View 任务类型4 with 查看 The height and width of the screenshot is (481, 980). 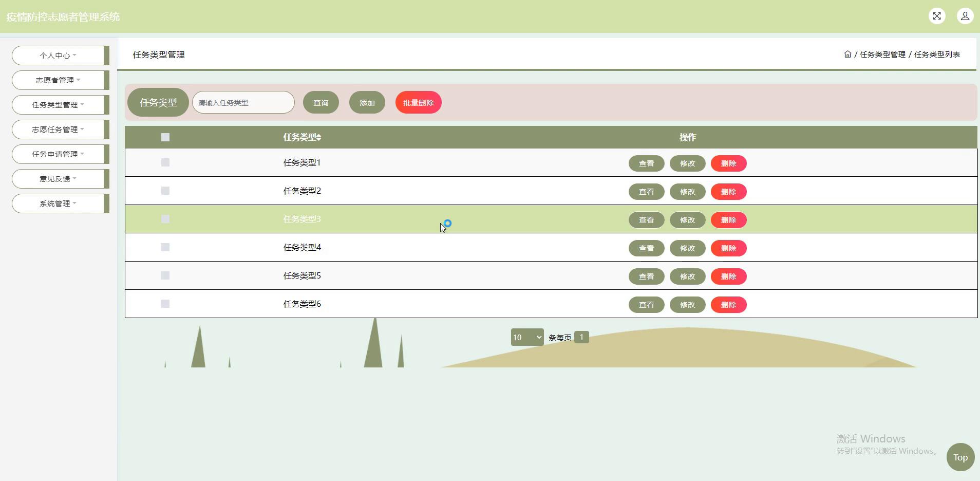point(647,248)
